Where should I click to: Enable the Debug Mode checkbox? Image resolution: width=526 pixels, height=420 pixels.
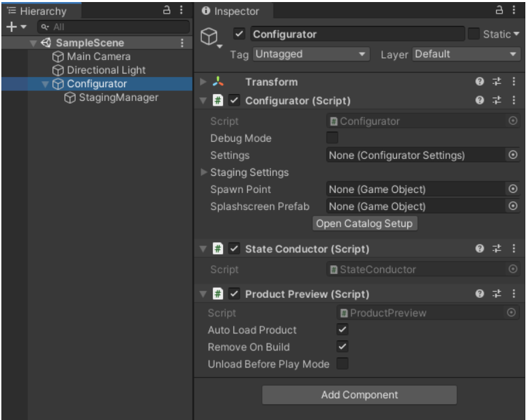click(x=333, y=138)
